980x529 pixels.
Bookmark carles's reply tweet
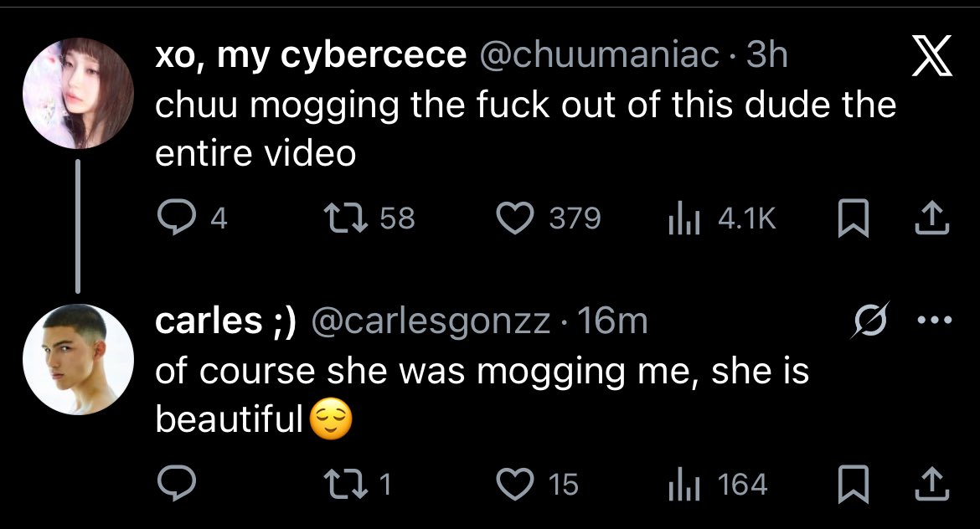851,484
